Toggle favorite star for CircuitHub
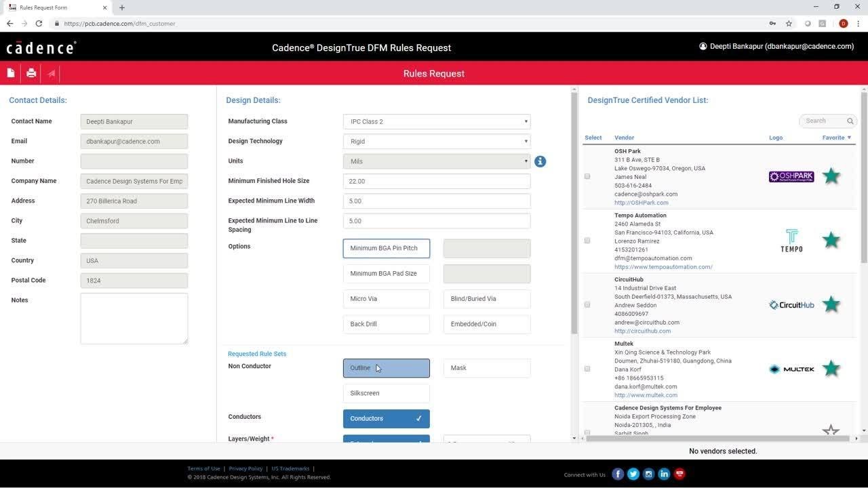The height and width of the screenshot is (488, 868). coord(831,304)
